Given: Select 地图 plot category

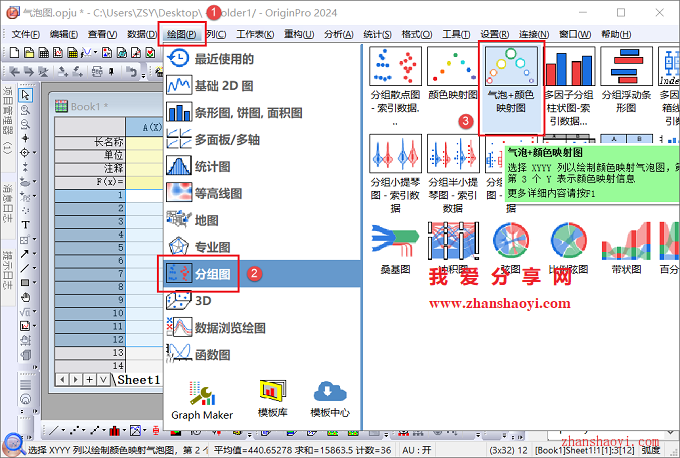Looking at the screenshot, I should [262, 220].
